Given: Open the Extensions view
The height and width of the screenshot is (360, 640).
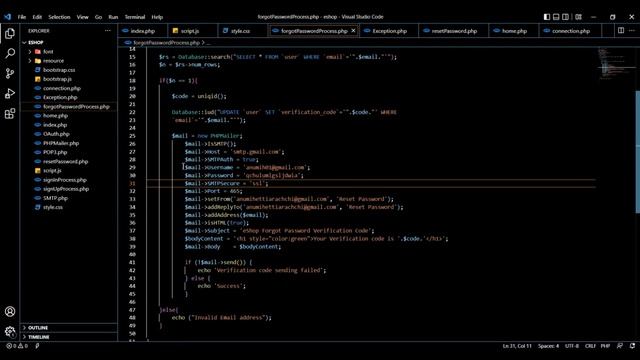Looking at the screenshot, I should [10, 113].
